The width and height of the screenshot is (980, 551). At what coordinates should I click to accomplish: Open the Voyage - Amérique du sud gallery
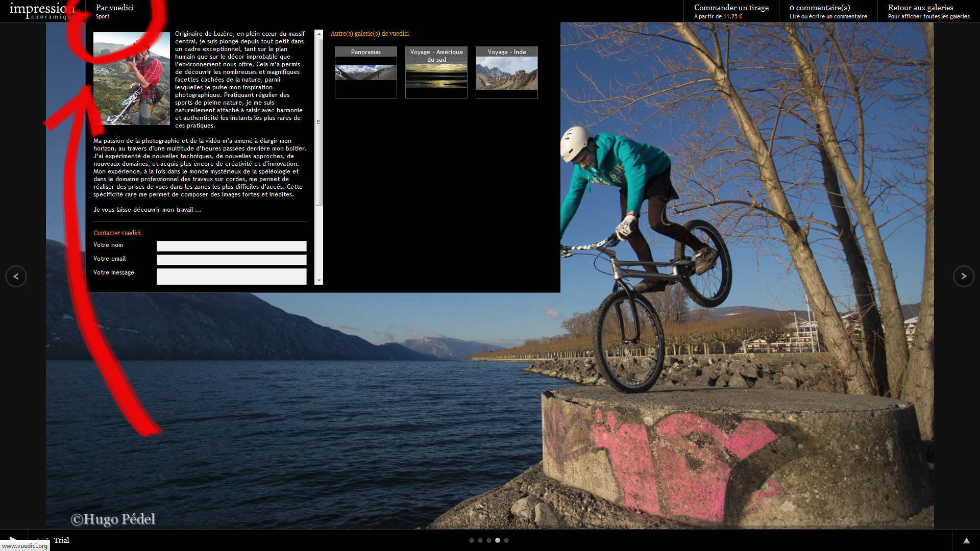pyautogui.click(x=436, y=72)
